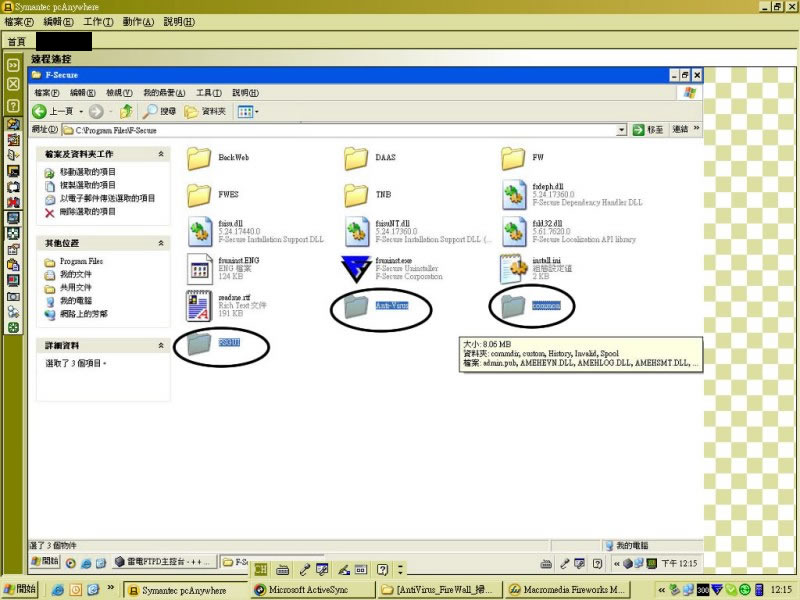Open AntiVirus_FireWall folder taskbar button

click(440, 590)
